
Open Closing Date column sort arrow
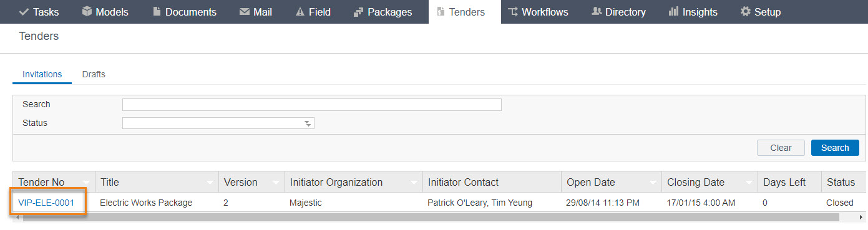(x=749, y=183)
